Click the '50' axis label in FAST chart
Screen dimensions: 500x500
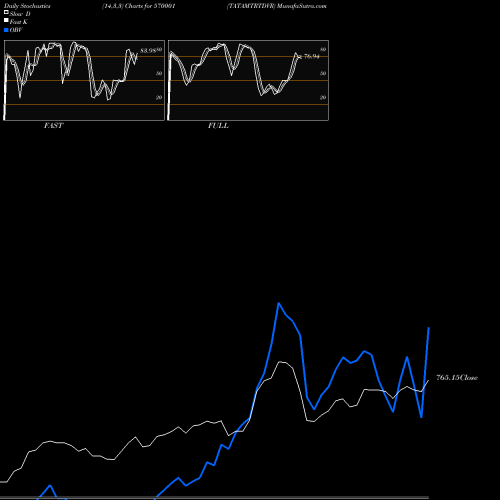pos(159,73)
